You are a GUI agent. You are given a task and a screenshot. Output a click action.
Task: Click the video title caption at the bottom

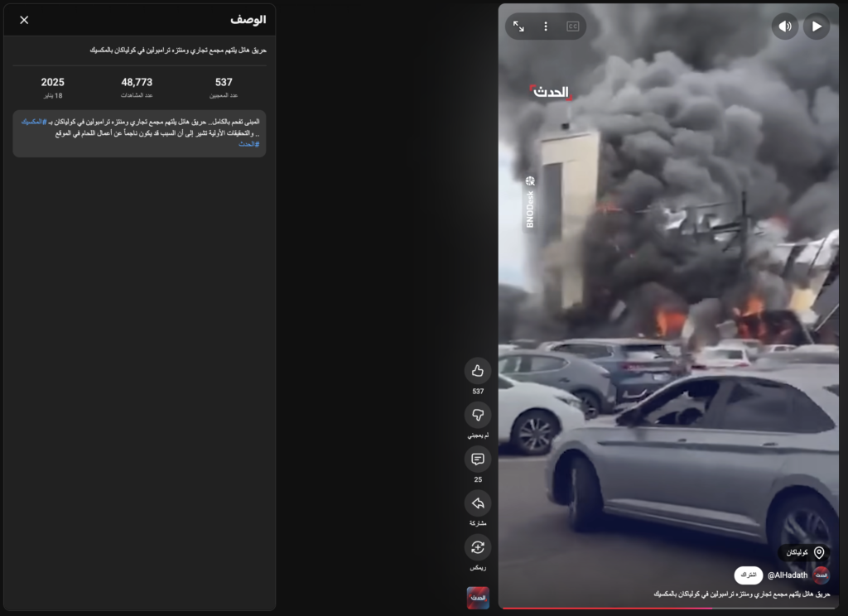click(x=741, y=594)
